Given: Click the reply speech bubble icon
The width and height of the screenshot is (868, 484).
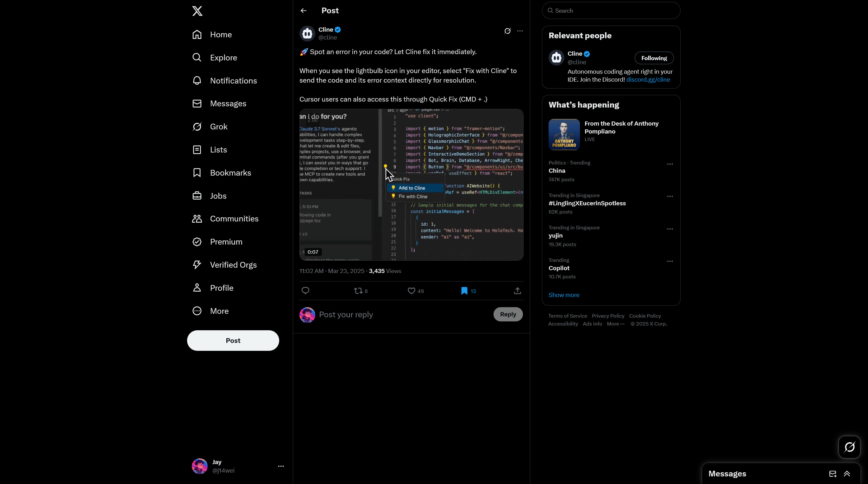Looking at the screenshot, I should pyautogui.click(x=305, y=291).
